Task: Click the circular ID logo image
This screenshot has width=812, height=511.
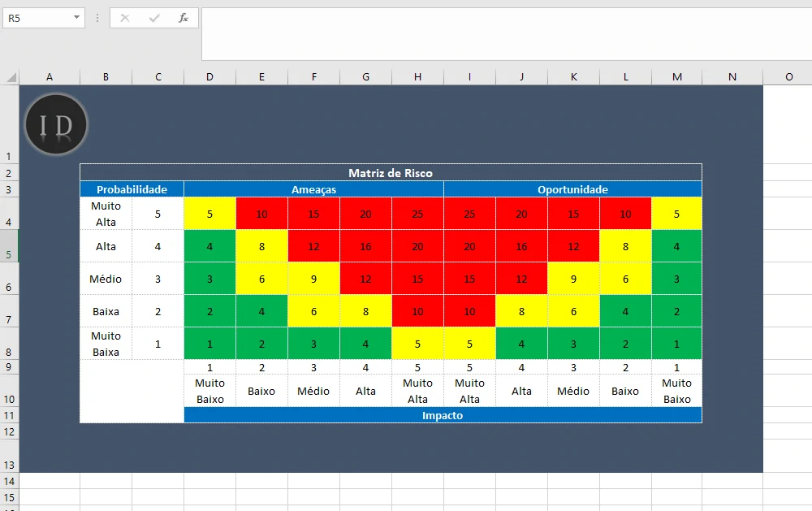Action: pyautogui.click(x=55, y=123)
